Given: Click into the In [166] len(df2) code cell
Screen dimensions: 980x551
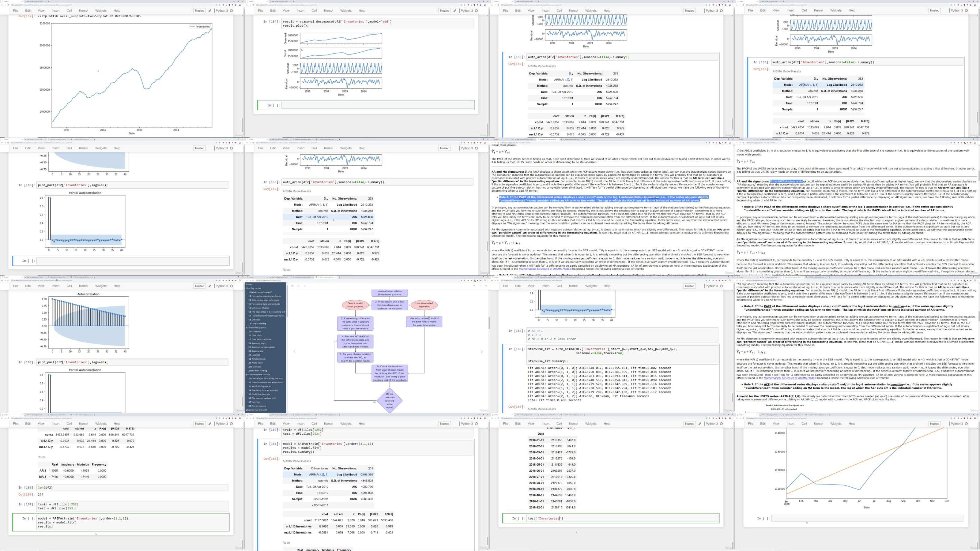Looking at the screenshot, I should [x=132, y=488].
